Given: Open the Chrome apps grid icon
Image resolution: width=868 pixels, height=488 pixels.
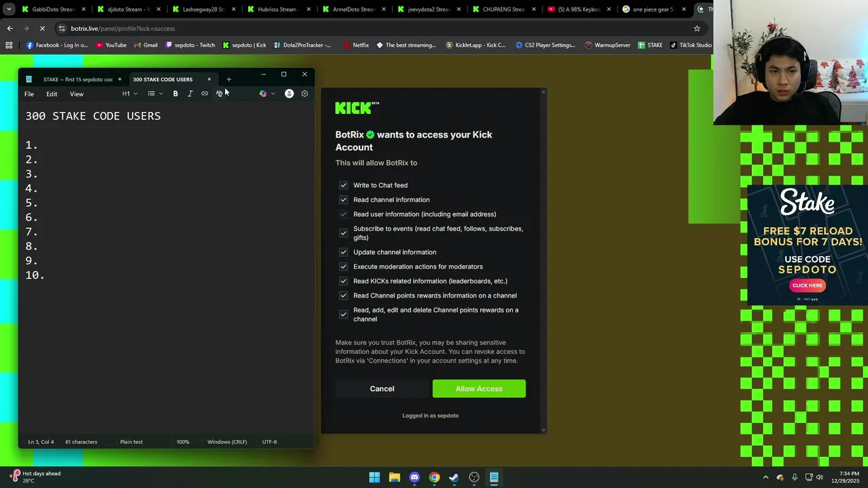Looking at the screenshot, I should pos(9,45).
